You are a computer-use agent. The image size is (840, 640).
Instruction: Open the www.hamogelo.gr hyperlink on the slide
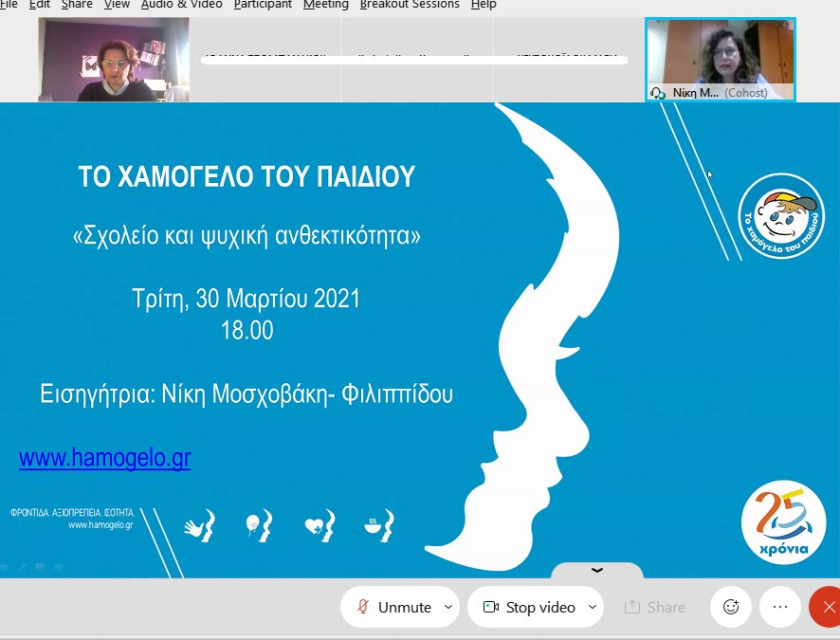point(105,458)
